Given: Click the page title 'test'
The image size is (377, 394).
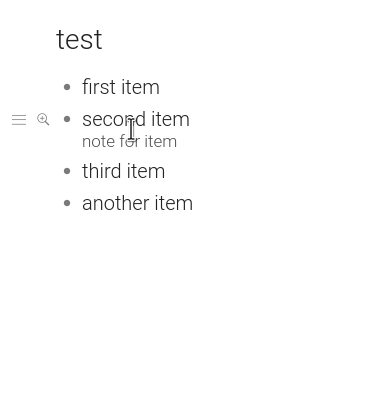Looking at the screenshot, I should pyautogui.click(x=79, y=40).
